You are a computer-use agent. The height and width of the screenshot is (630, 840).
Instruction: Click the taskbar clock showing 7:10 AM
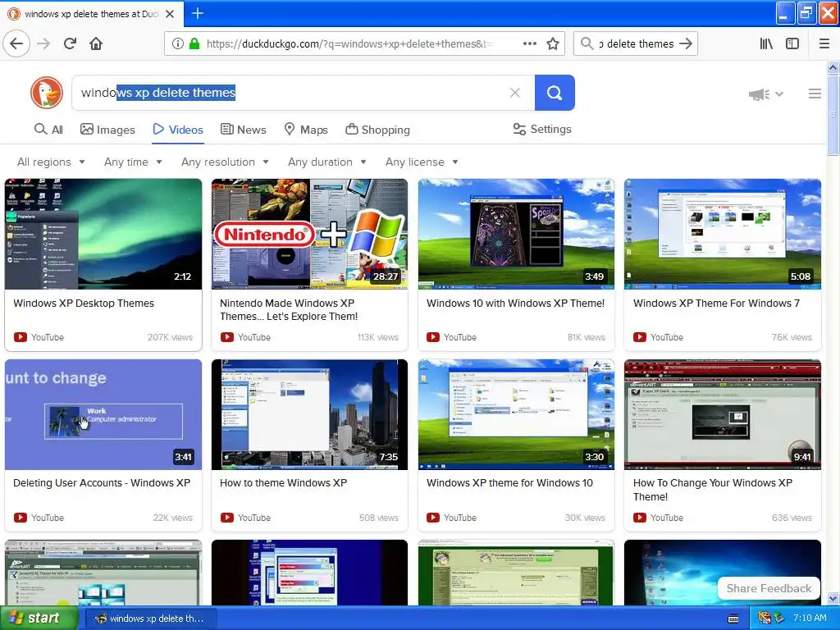point(810,618)
